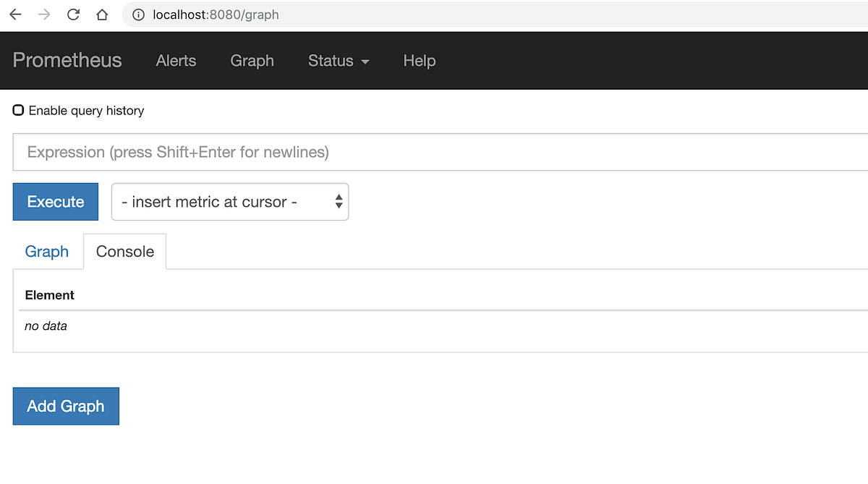The width and height of the screenshot is (868, 484).
Task: Click the Expression input field
Action: click(289, 152)
